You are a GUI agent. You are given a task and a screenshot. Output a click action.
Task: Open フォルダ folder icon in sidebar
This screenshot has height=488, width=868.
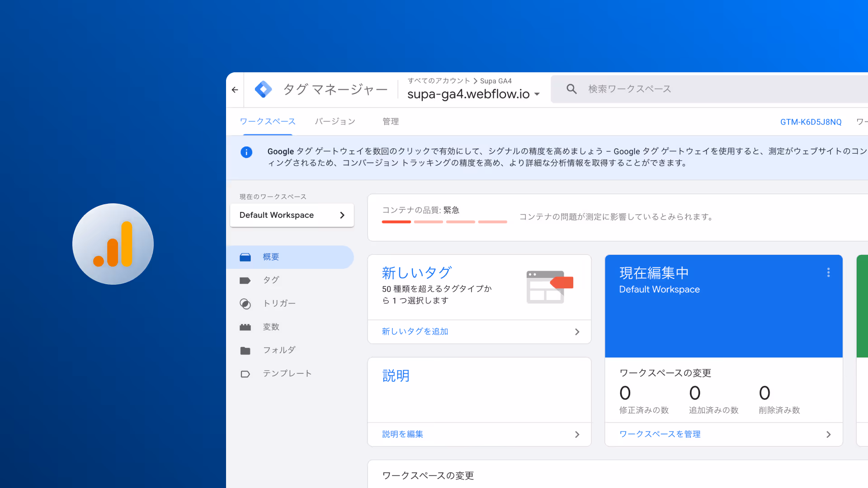245,351
